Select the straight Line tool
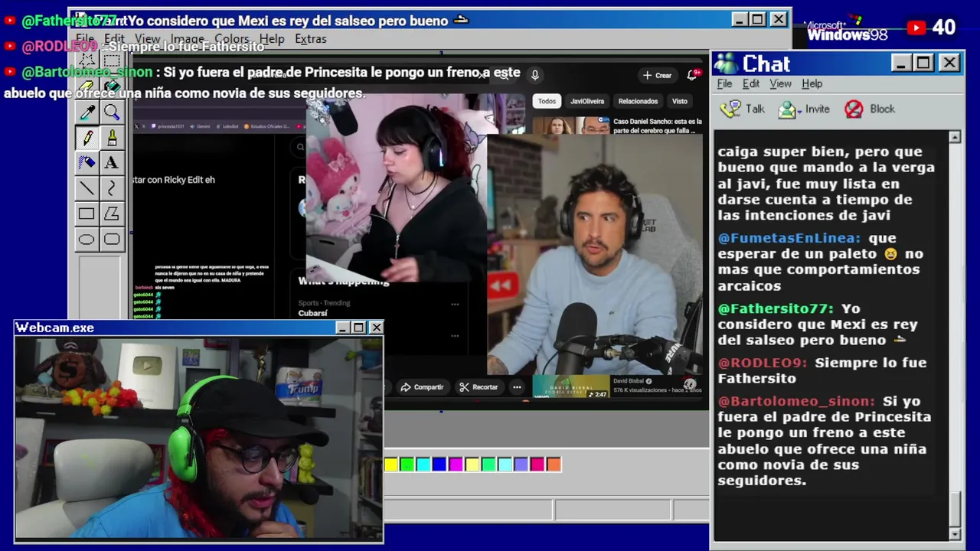The width and height of the screenshot is (980, 551). (87, 188)
